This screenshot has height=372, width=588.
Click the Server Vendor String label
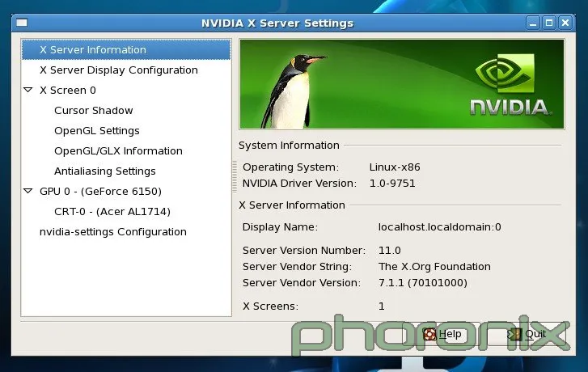pos(297,267)
